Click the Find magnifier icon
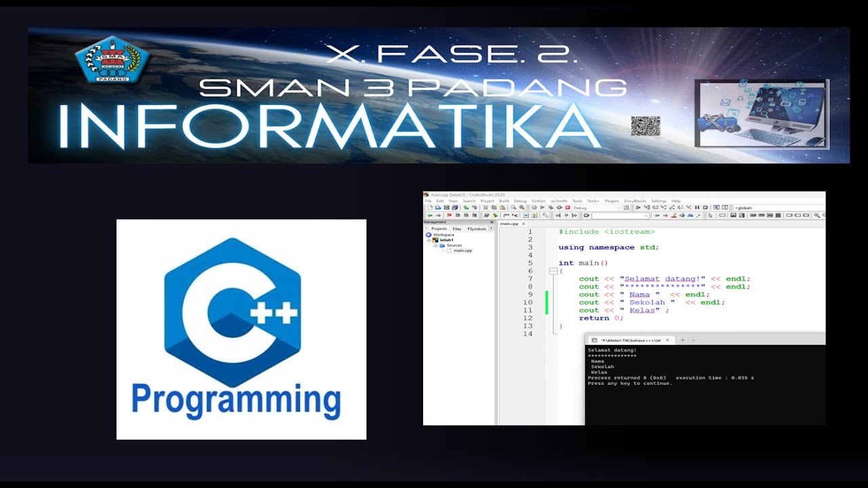The width and height of the screenshot is (868, 488). pyautogui.click(x=513, y=207)
